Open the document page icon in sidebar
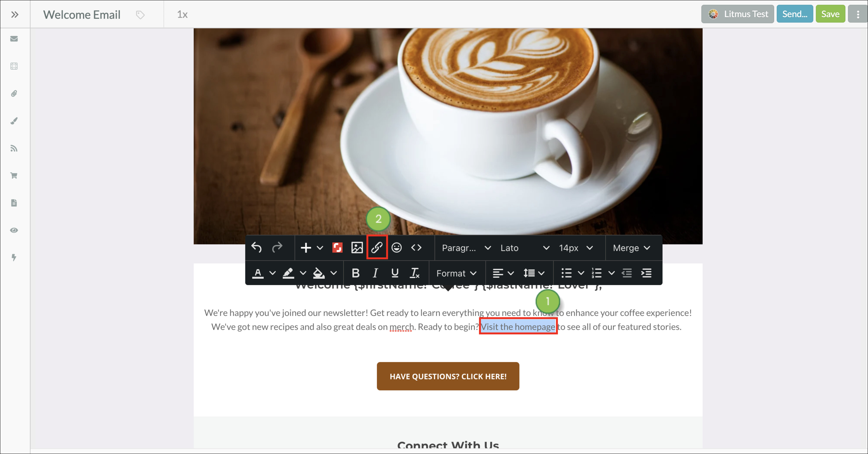The image size is (868, 454). point(14,203)
